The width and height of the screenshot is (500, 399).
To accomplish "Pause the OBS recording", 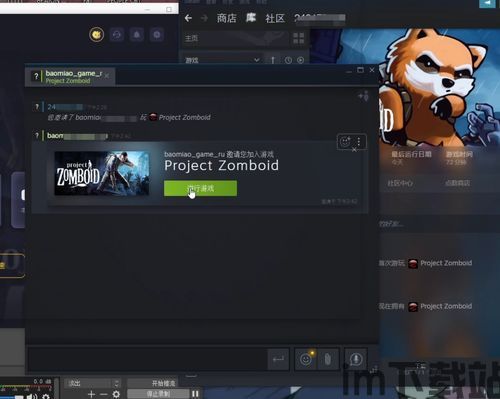I will 195,394.
